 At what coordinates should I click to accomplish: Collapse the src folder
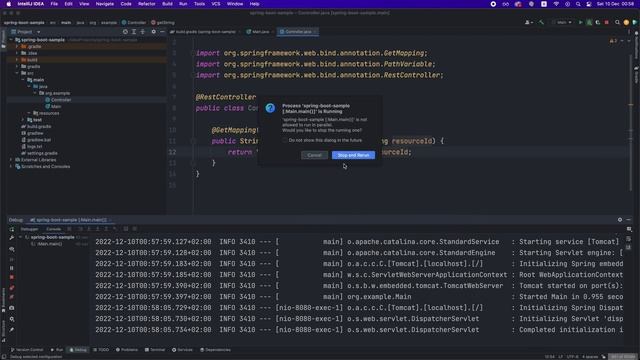[17, 73]
